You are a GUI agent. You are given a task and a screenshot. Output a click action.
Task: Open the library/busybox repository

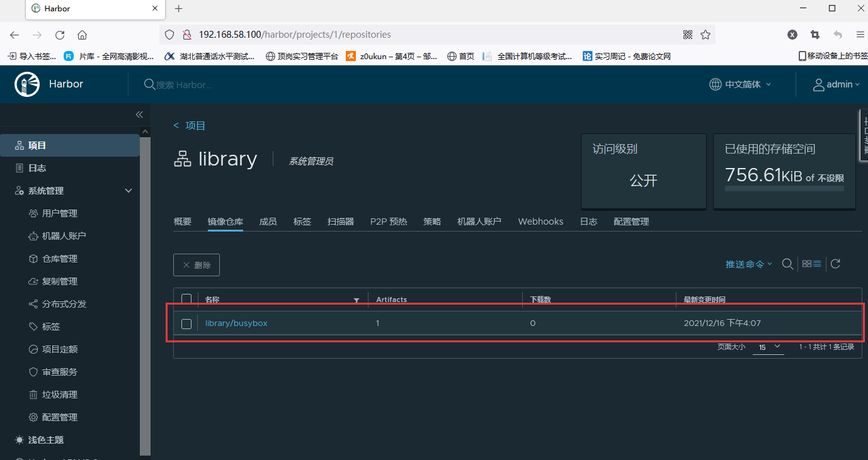pos(236,323)
